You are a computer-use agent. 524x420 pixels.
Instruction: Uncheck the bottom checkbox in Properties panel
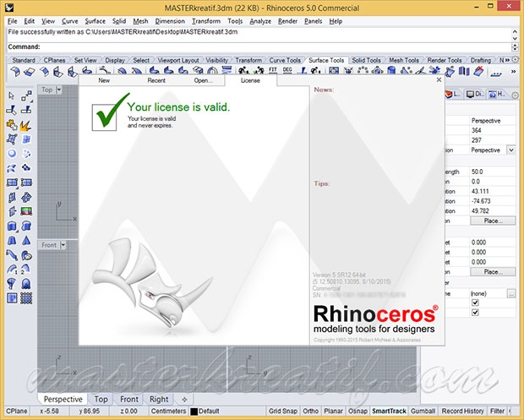point(475,313)
